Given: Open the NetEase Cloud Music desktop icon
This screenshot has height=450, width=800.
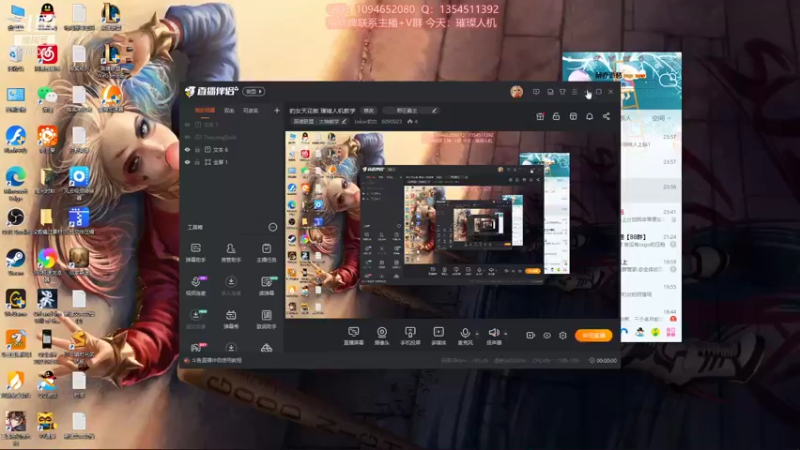Looking at the screenshot, I should [x=47, y=57].
